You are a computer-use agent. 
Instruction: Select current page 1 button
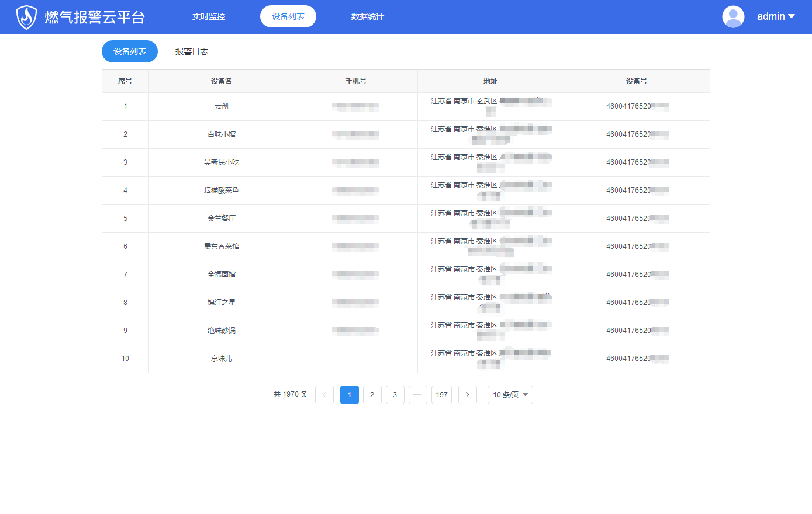coord(349,395)
